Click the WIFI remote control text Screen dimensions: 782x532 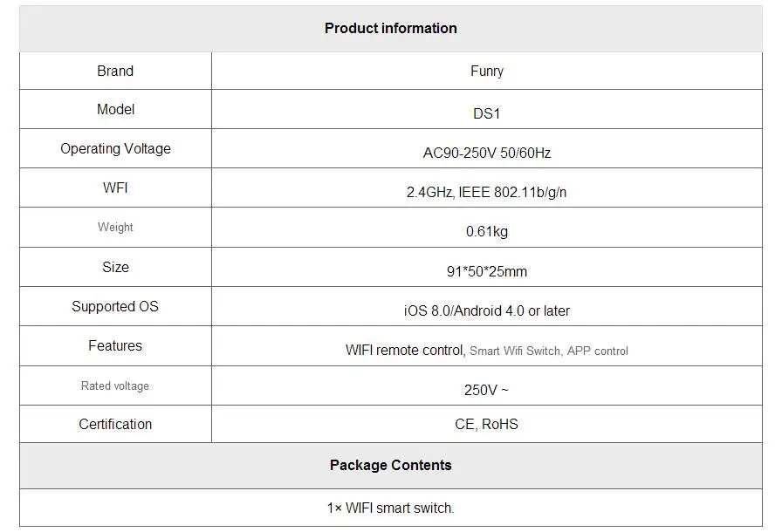[405, 350]
